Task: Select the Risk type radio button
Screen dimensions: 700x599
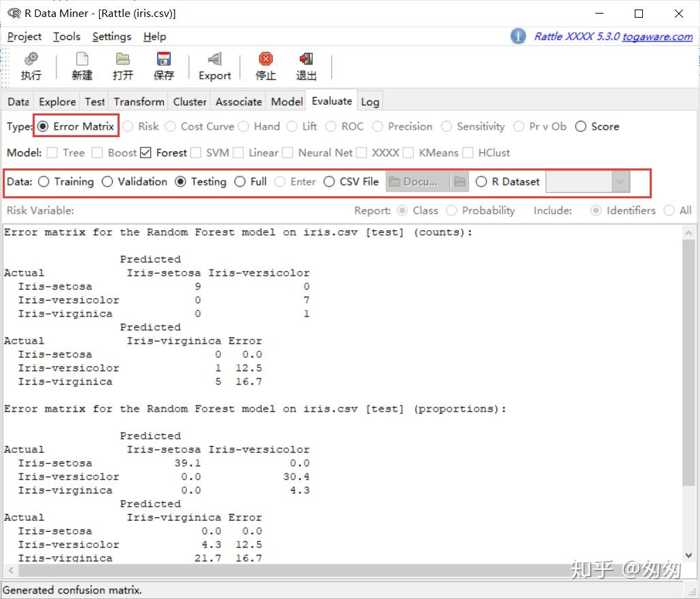Action: (128, 127)
